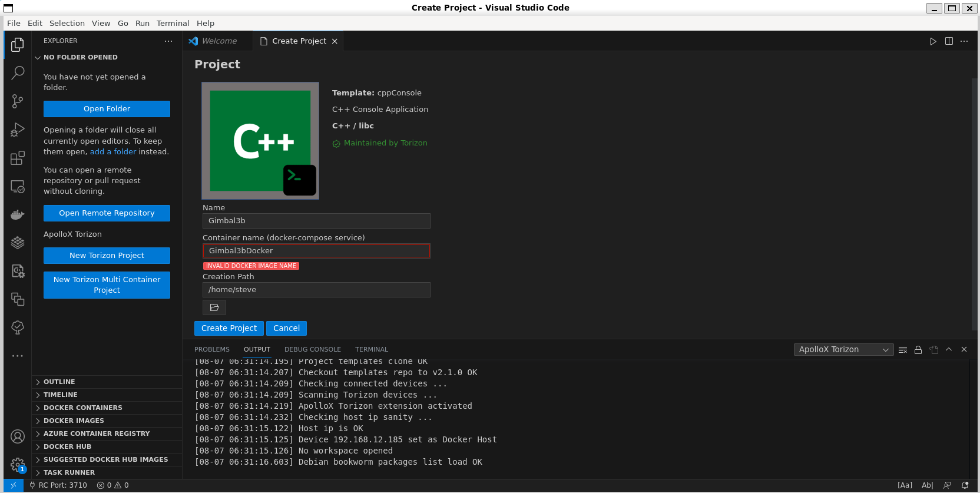
Task: Toggle output panel scroll lock
Action: pos(918,350)
